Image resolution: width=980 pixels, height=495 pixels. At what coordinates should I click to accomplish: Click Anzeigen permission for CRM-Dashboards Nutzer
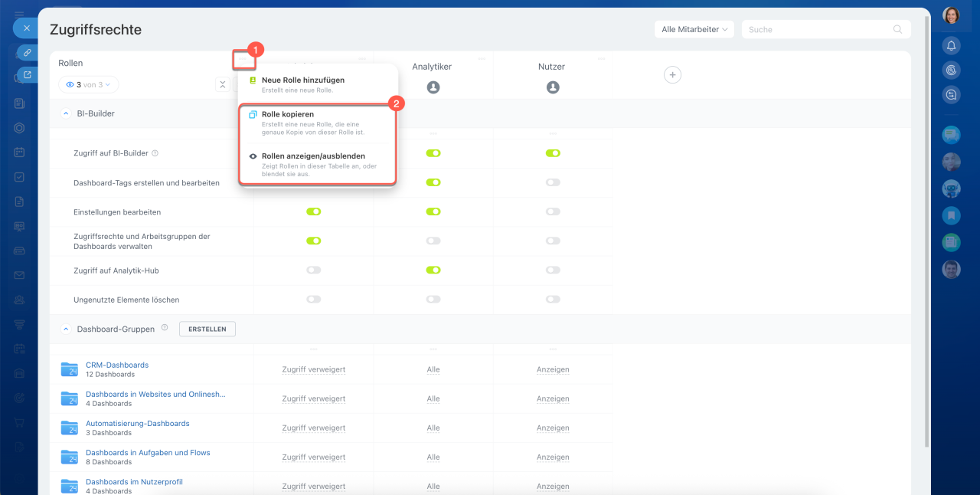553,369
